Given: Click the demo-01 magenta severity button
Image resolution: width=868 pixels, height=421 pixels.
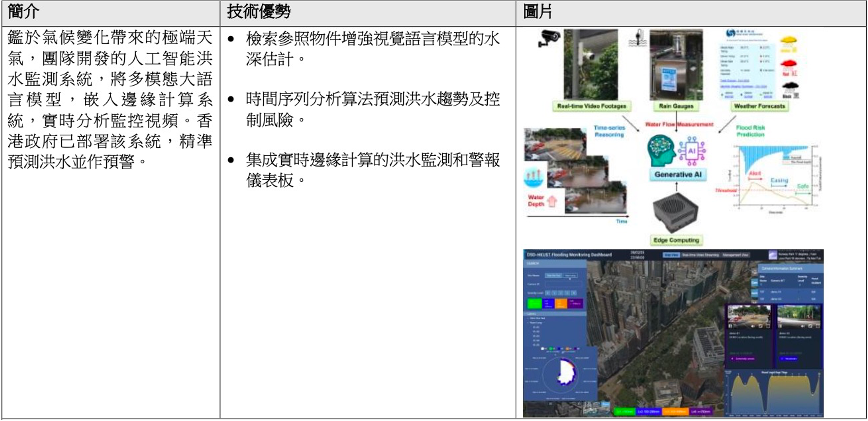Looking at the screenshot, I should (x=742, y=359).
